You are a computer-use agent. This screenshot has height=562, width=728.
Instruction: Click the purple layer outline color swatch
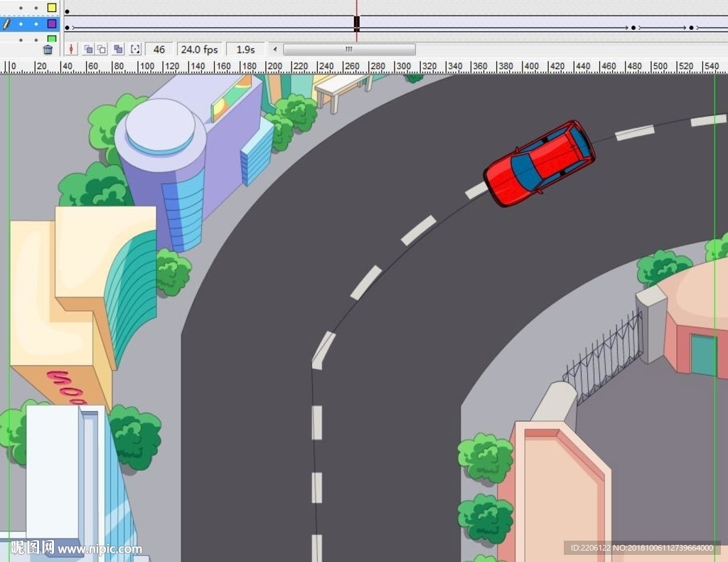52,24
